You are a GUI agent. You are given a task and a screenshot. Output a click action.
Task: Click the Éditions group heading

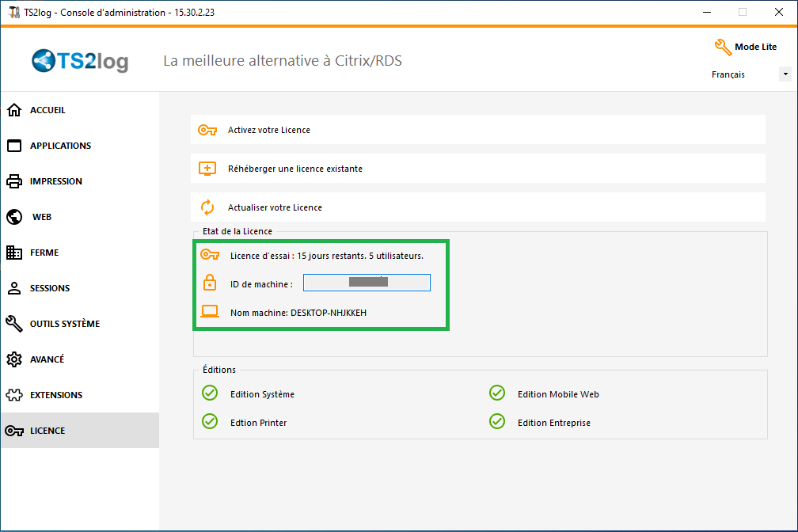(219, 370)
